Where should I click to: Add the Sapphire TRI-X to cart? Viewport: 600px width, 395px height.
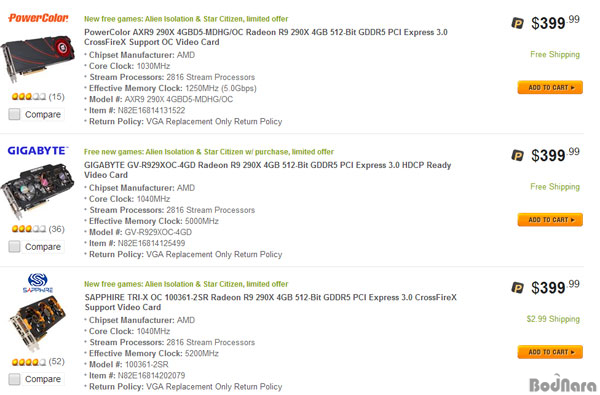[550, 352]
